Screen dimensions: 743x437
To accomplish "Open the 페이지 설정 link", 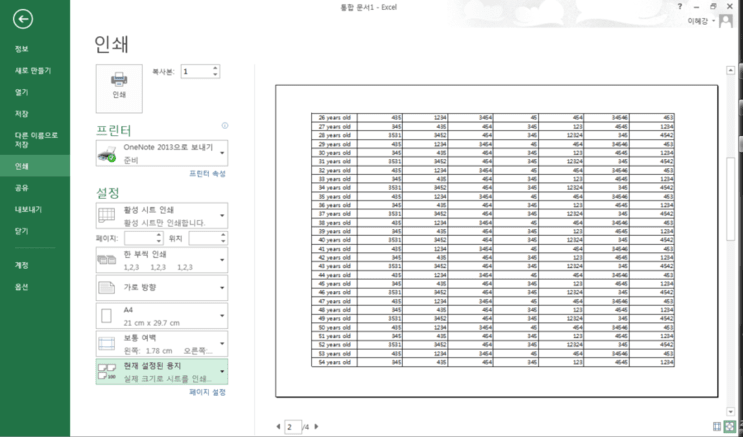I will [208, 392].
